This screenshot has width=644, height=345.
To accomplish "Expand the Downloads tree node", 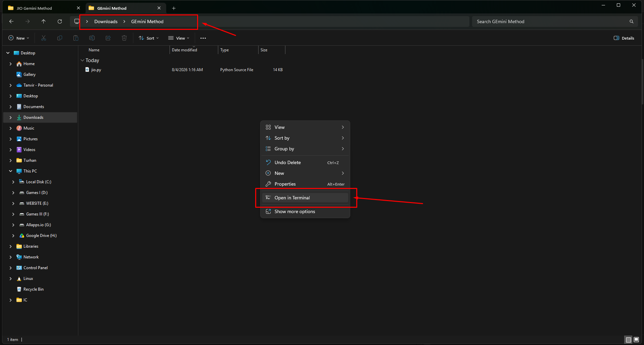I will 11,117.
